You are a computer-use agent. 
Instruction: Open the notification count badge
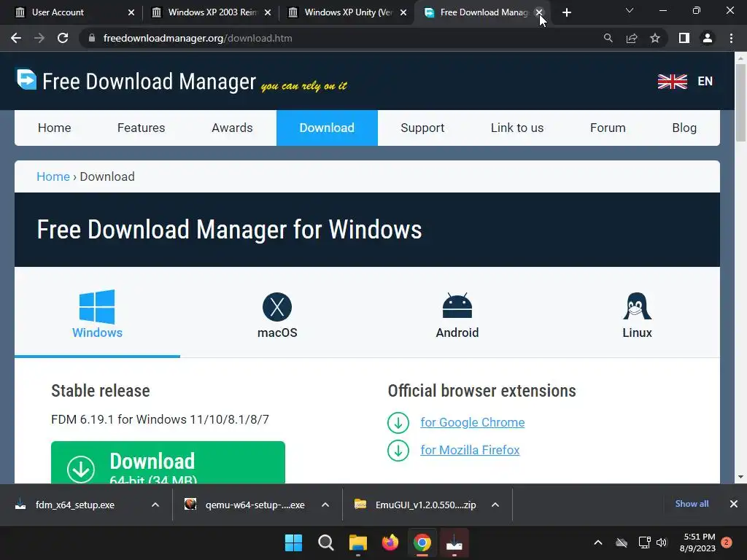click(727, 542)
